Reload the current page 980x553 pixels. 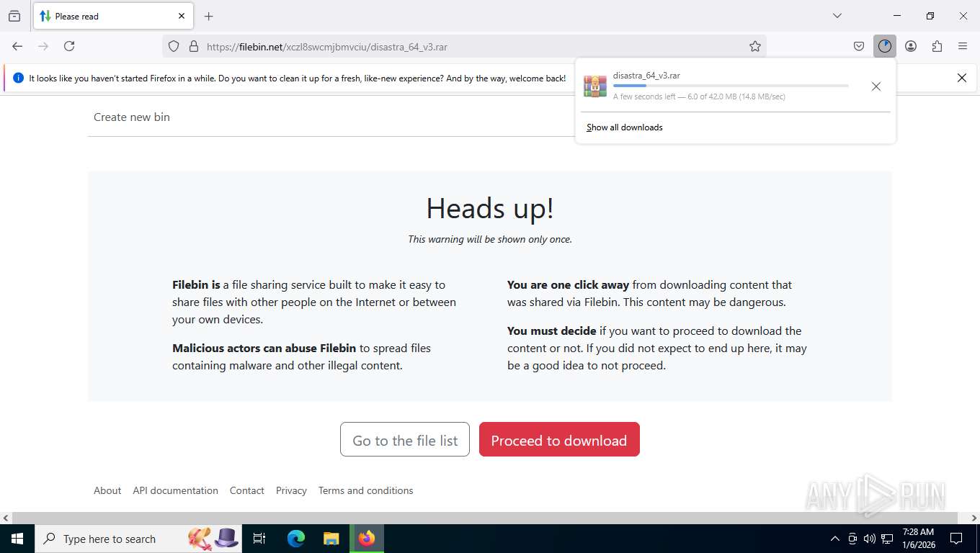point(69,46)
